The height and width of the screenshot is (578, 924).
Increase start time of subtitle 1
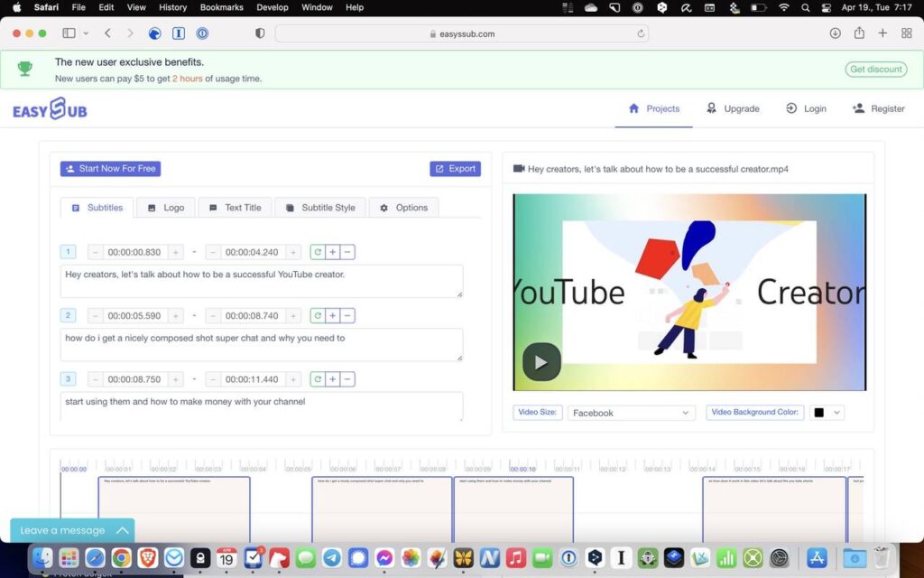click(175, 253)
